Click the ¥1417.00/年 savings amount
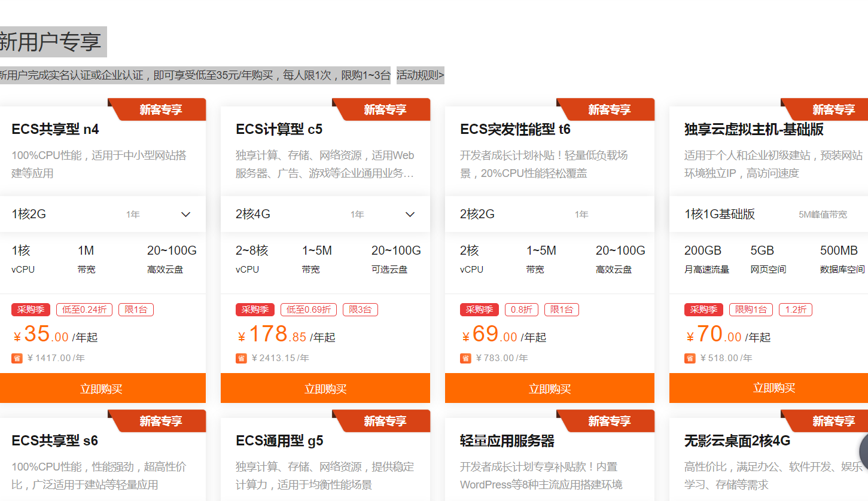The image size is (868, 501). (56, 358)
